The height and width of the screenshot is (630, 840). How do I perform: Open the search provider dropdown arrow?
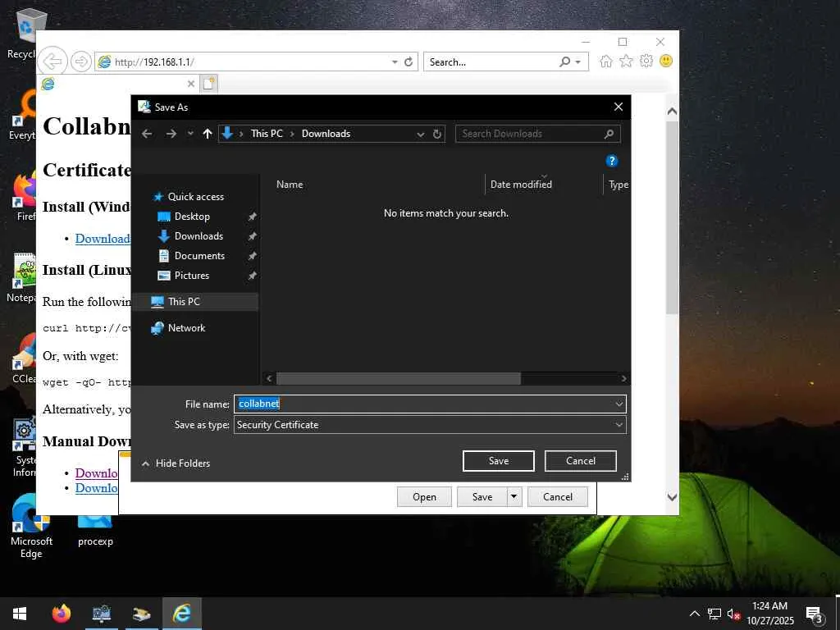[x=578, y=62]
